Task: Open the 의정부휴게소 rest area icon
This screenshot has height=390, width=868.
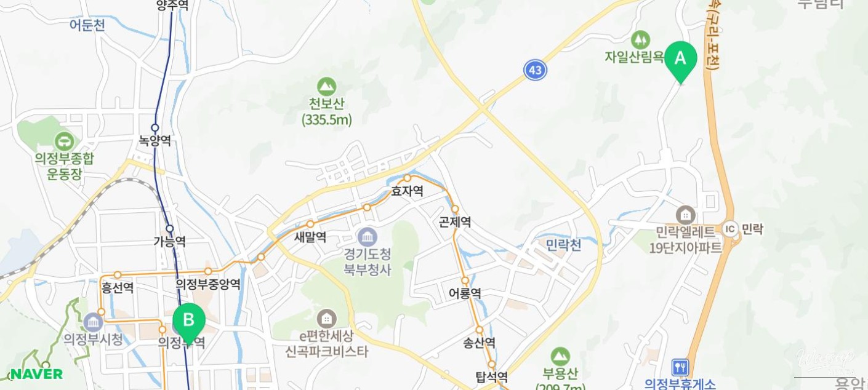Action: pyautogui.click(x=680, y=368)
